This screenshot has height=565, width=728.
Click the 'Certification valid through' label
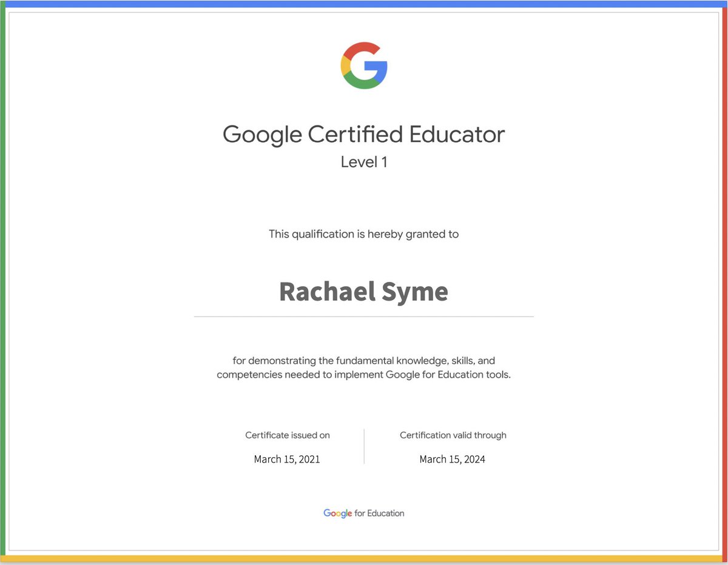click(453, 435)
